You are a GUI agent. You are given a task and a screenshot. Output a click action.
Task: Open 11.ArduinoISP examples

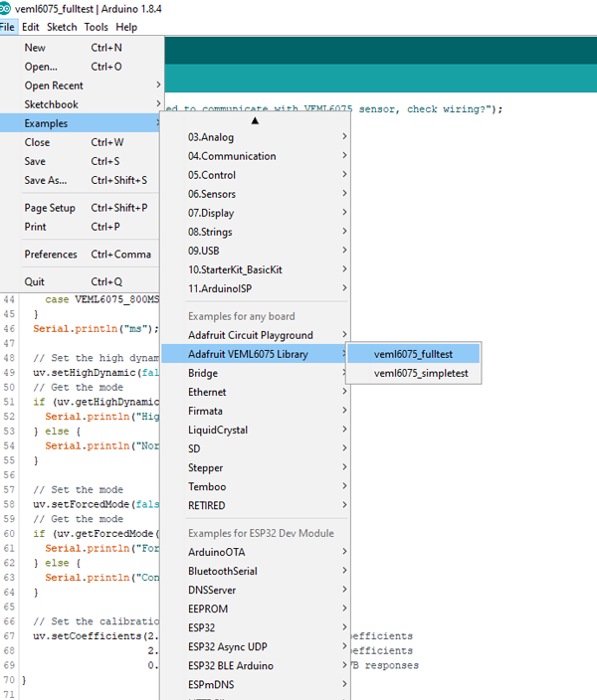255,288
